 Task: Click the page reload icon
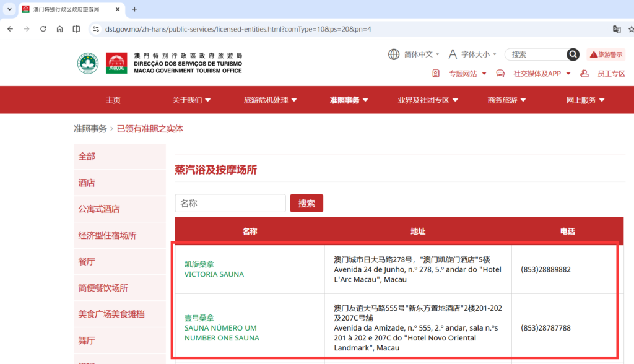pyautogui.click(x=42, y=28)
